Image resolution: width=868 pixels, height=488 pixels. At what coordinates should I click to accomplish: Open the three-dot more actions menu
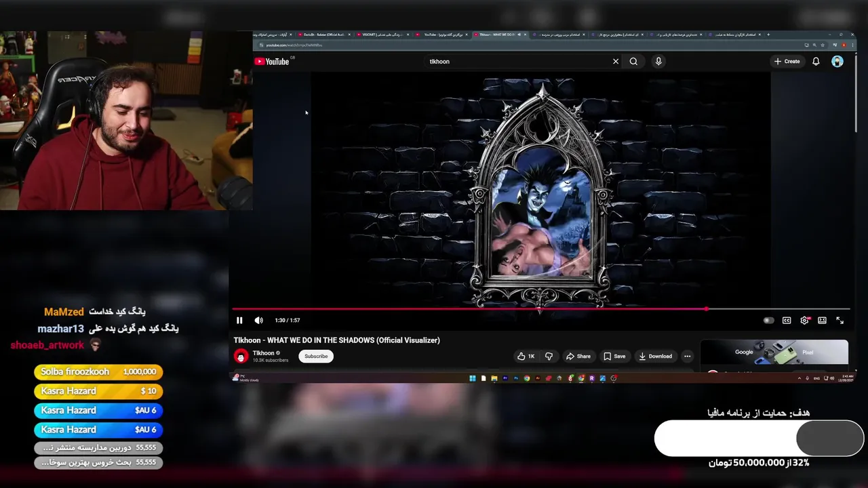[687, 357]
